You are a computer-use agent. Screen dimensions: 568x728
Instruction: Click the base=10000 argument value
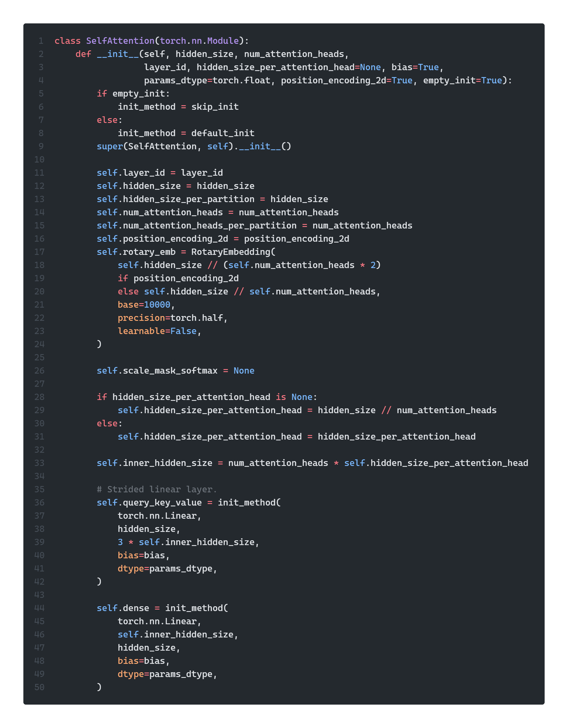coord(157,305)
